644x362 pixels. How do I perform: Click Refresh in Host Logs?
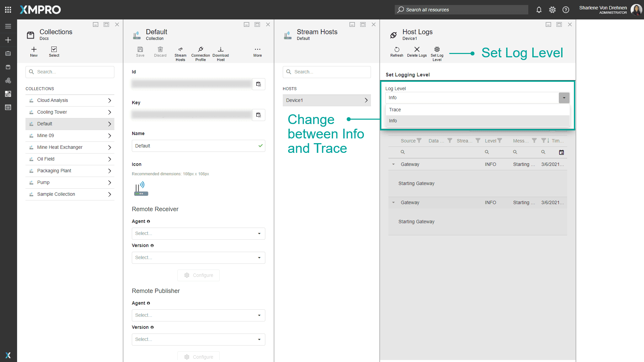click(396, 50)
